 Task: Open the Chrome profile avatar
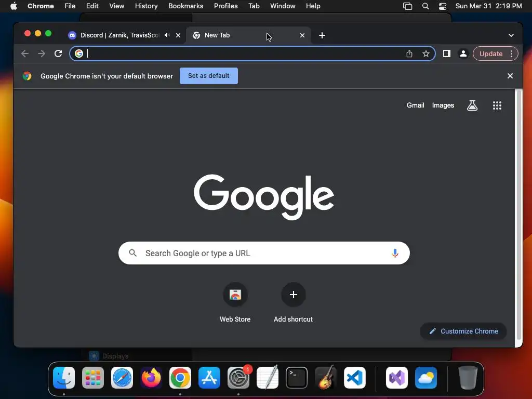(463, 54)
